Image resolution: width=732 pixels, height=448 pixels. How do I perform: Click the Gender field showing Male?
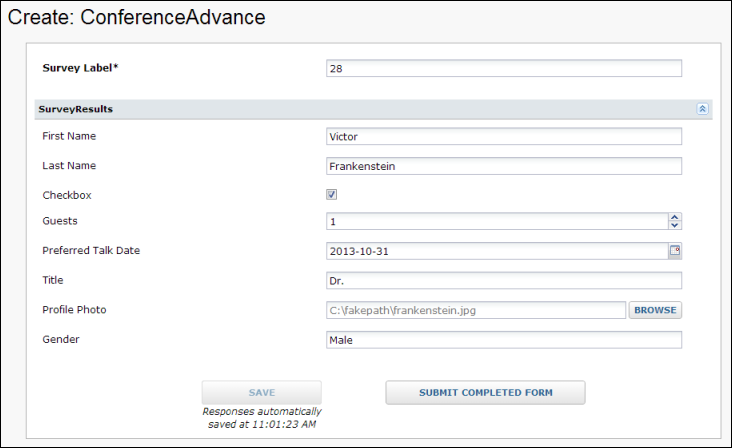pyautogui.click(x=504, y=340)
